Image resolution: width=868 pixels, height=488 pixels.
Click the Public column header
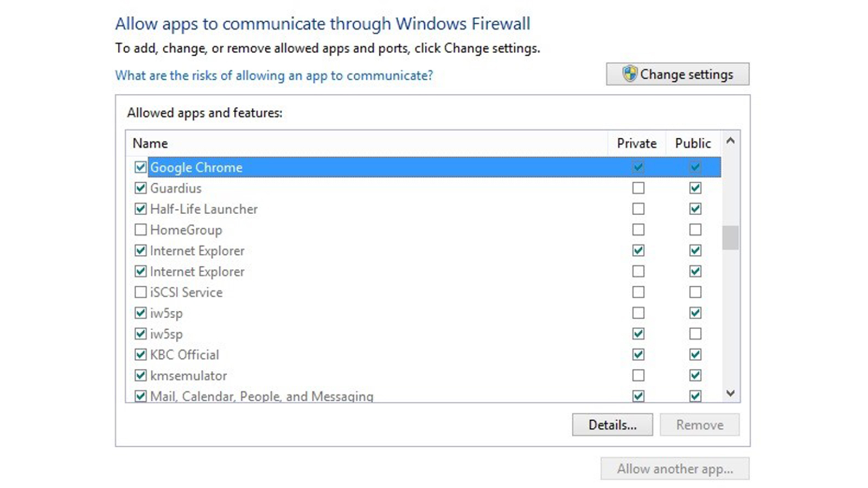693,143
